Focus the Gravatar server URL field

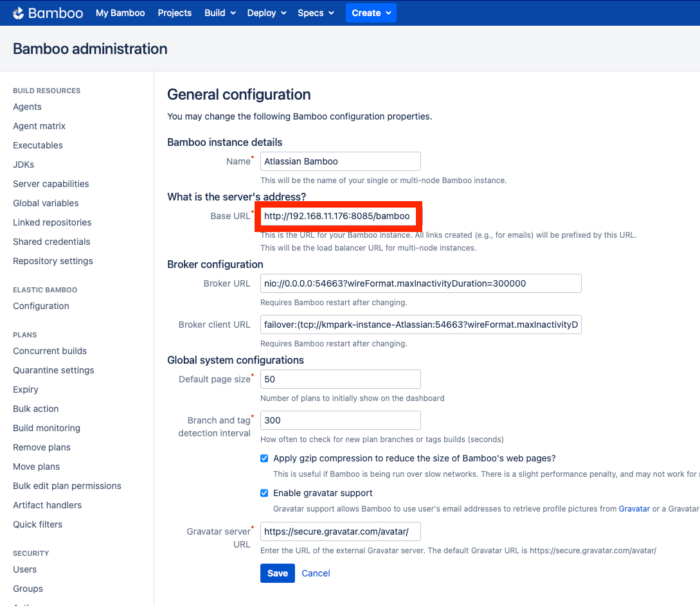[340, 531]
